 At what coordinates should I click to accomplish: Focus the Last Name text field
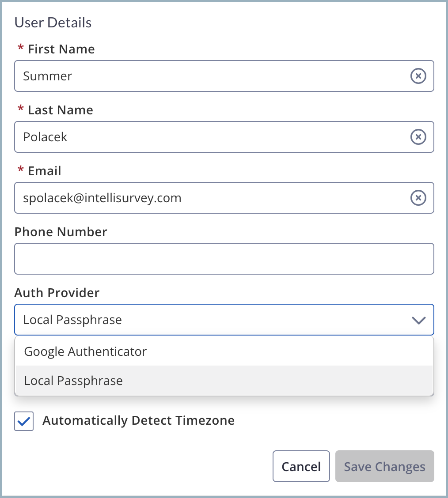(224, 137)
